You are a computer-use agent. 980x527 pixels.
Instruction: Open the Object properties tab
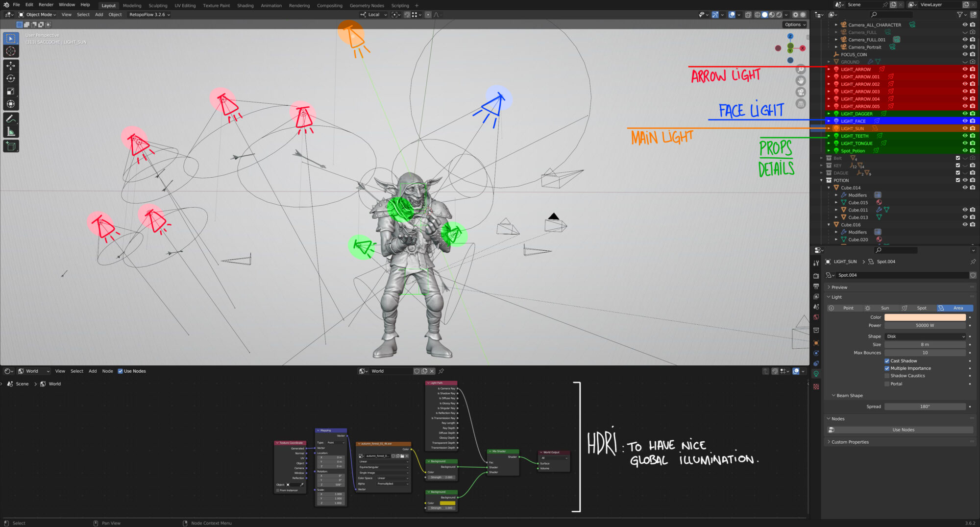pos(816,343)
